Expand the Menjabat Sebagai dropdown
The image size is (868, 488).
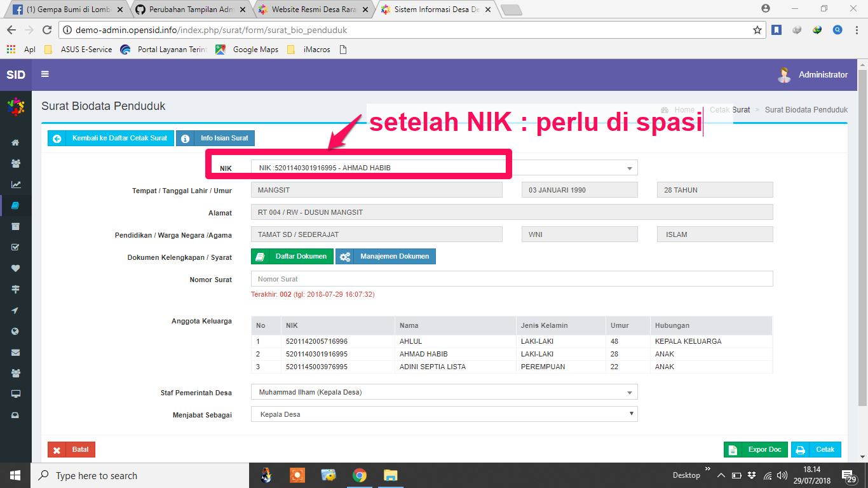[x=630, y=414]
